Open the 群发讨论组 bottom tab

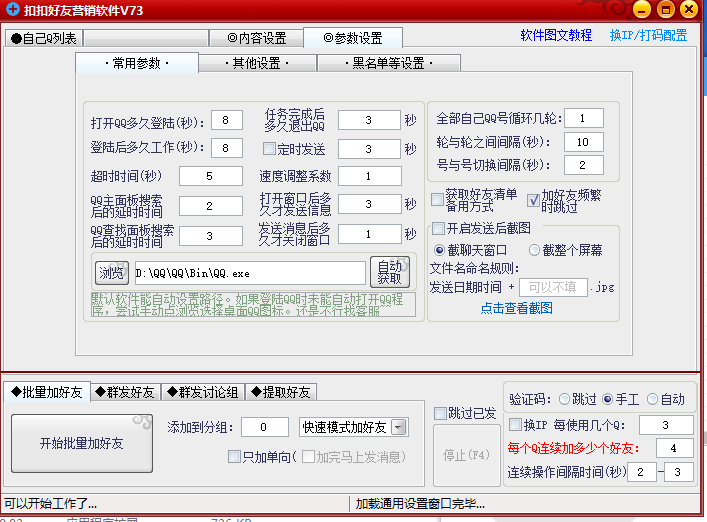(203, 392)
